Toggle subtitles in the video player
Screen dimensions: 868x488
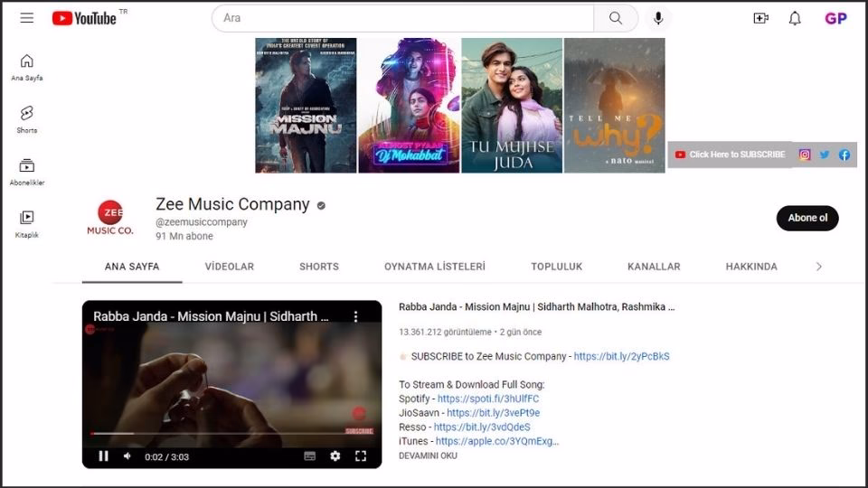310,456
